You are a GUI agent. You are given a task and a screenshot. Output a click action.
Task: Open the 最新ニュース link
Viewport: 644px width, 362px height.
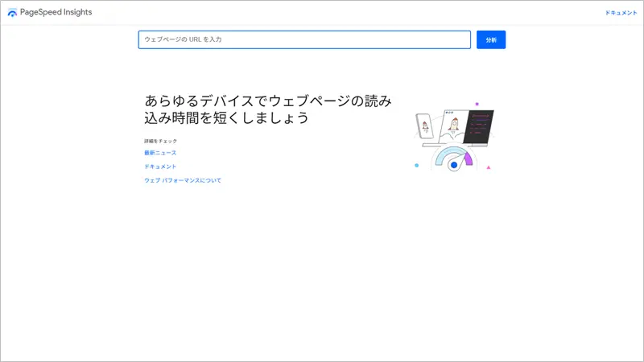160,152
